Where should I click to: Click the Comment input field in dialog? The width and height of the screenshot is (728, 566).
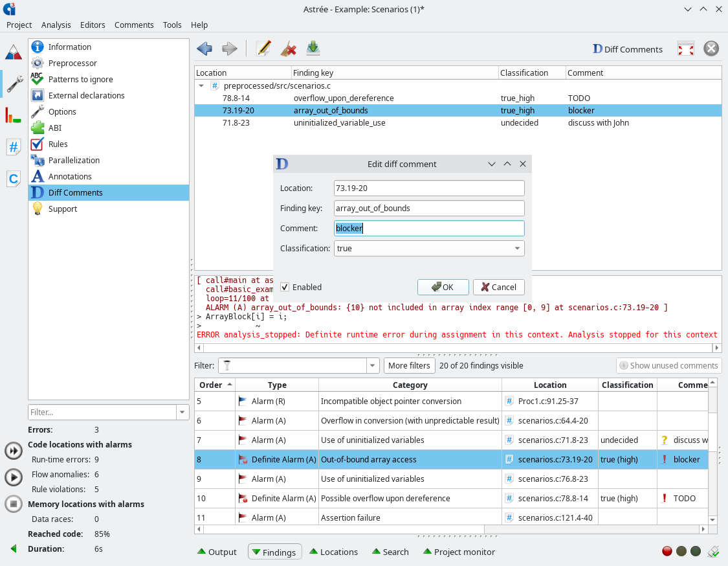[x=429, y=228]
